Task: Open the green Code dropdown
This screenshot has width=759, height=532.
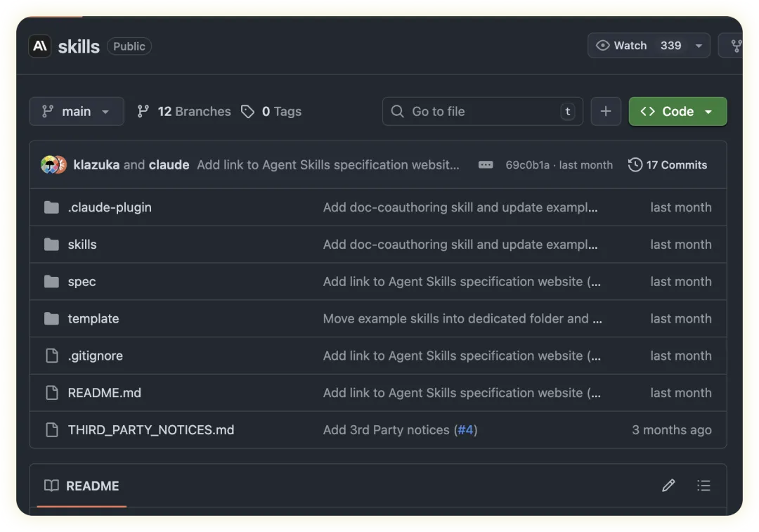Action: coord(677,112)
